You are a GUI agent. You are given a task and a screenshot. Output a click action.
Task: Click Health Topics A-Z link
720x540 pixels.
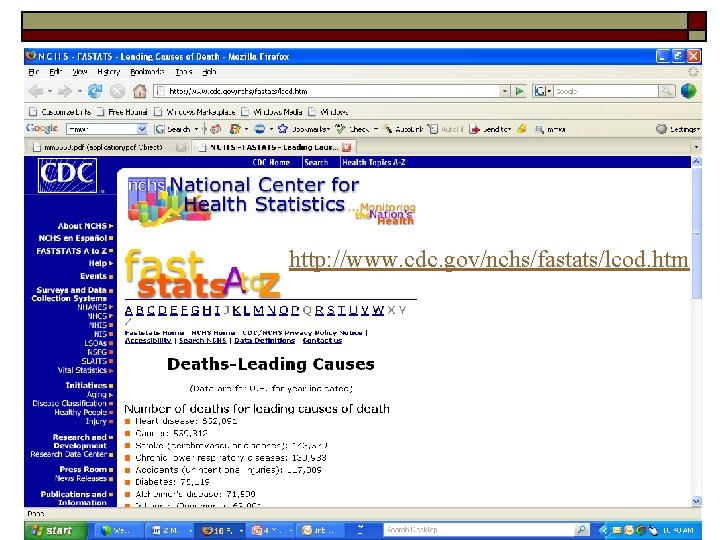pos(373,162)
